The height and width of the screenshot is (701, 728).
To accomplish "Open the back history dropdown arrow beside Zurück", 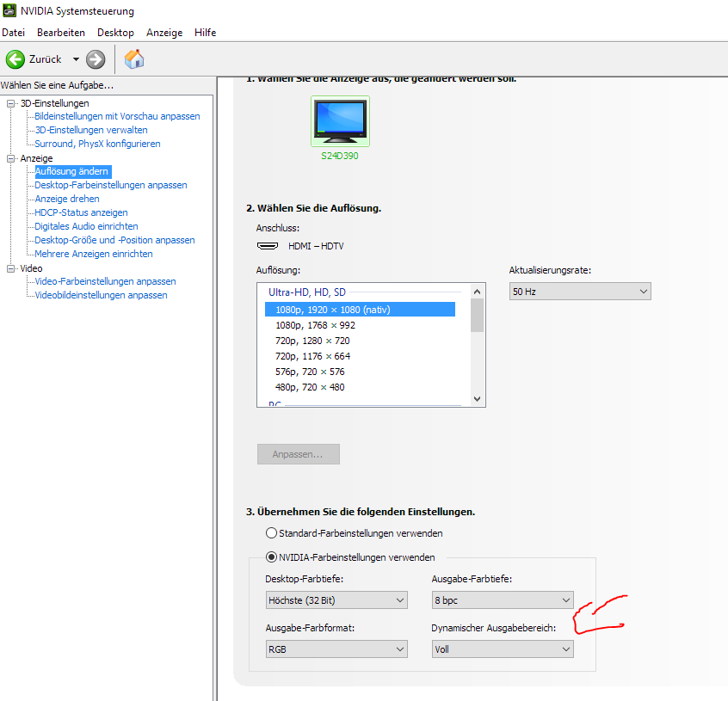I will [76, 59].
